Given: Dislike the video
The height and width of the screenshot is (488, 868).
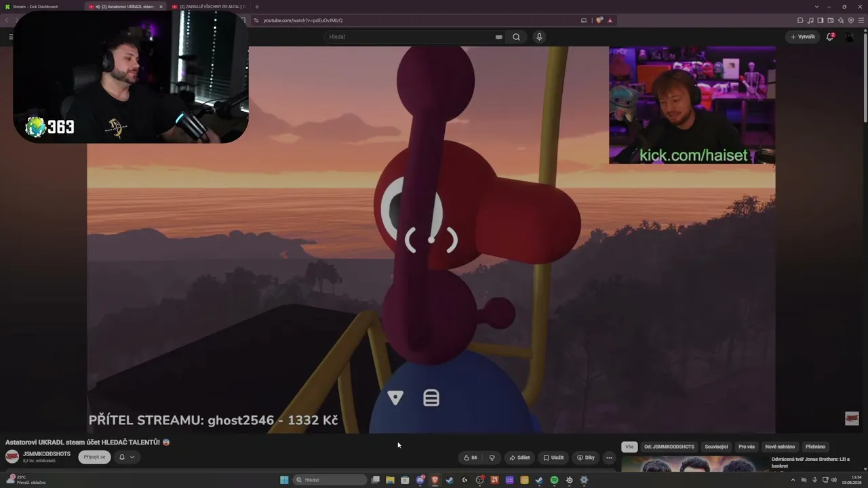Looking at the screenshot, I should pyautogui.click(x=492, y=457).
